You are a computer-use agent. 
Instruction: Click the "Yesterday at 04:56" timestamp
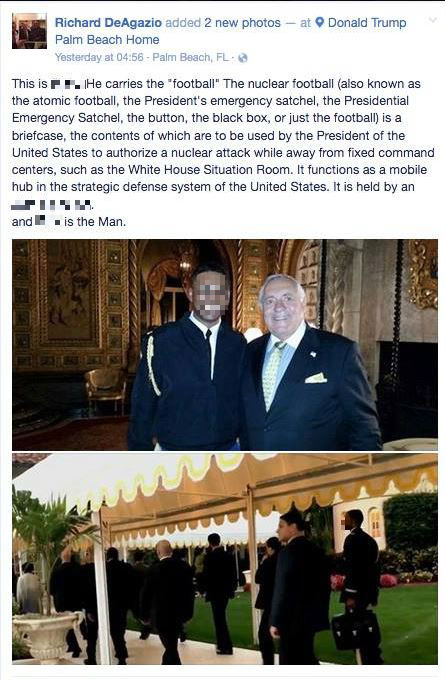99,57
